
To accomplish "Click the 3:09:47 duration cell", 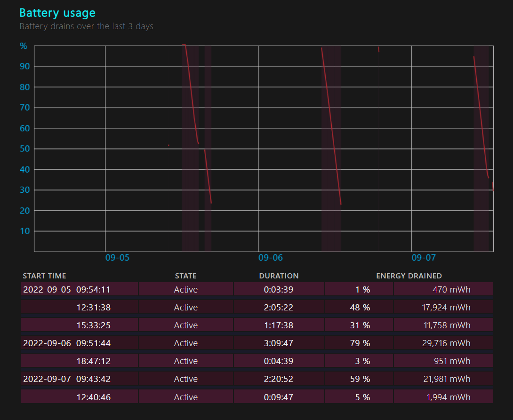I will [279, 343].
